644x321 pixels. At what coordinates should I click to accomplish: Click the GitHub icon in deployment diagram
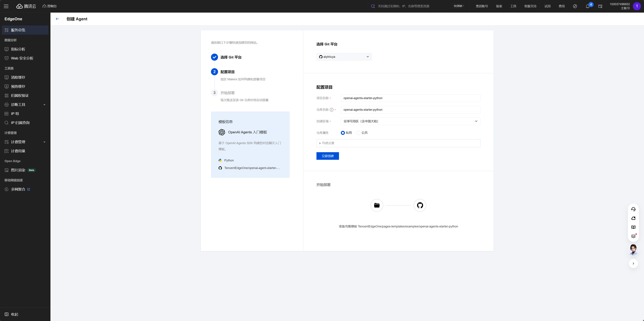[420, 205]
